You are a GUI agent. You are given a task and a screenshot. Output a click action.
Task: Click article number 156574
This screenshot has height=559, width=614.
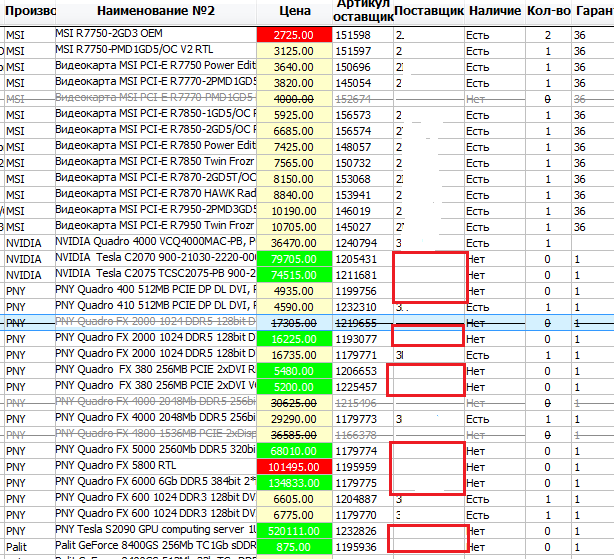click(x=353, y=131)
